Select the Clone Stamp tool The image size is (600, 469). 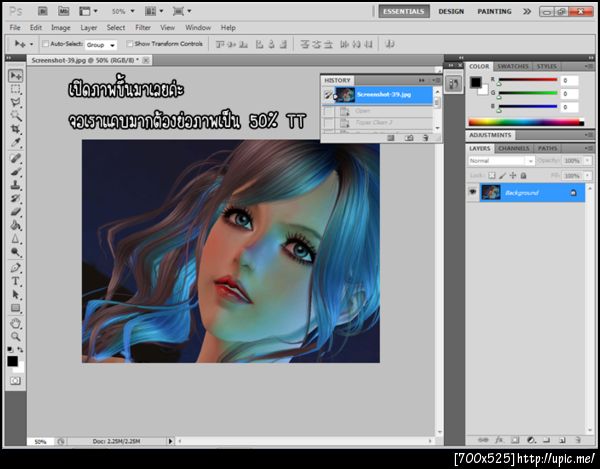click(x=15, y=185)
